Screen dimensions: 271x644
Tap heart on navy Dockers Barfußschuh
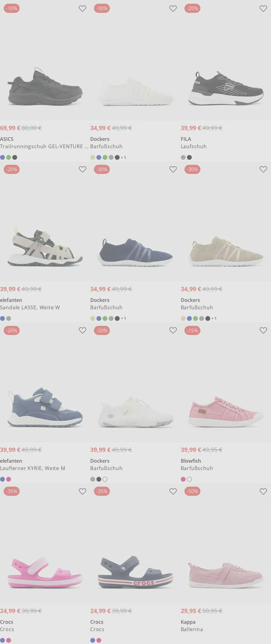pyautogui.click(x=173, y=169)
